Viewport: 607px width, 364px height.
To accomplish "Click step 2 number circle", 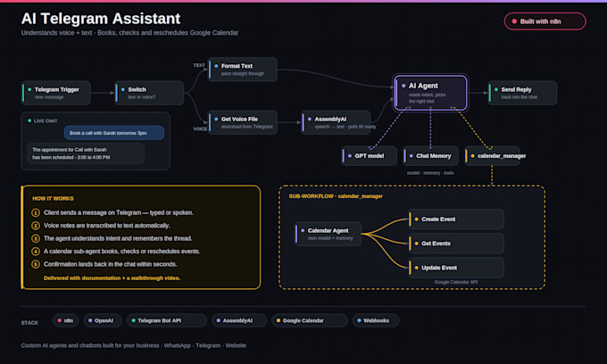I will pos(36,226).
